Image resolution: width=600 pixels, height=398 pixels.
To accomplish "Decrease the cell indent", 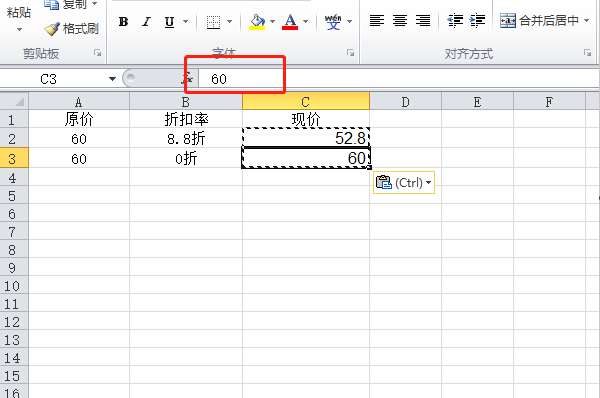I will point(455,20).
